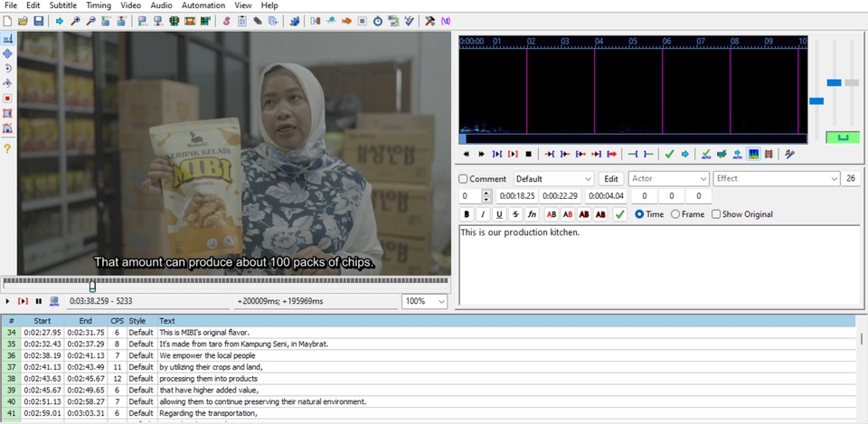868x424 pixels.
Task: Go to audio selection blue arrow
Action: (x=684, y=154)
